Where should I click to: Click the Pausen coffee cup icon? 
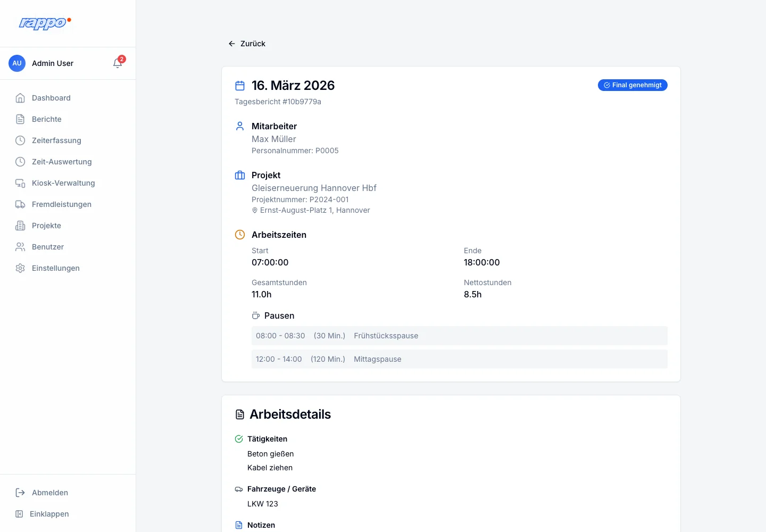click(256, 315)
